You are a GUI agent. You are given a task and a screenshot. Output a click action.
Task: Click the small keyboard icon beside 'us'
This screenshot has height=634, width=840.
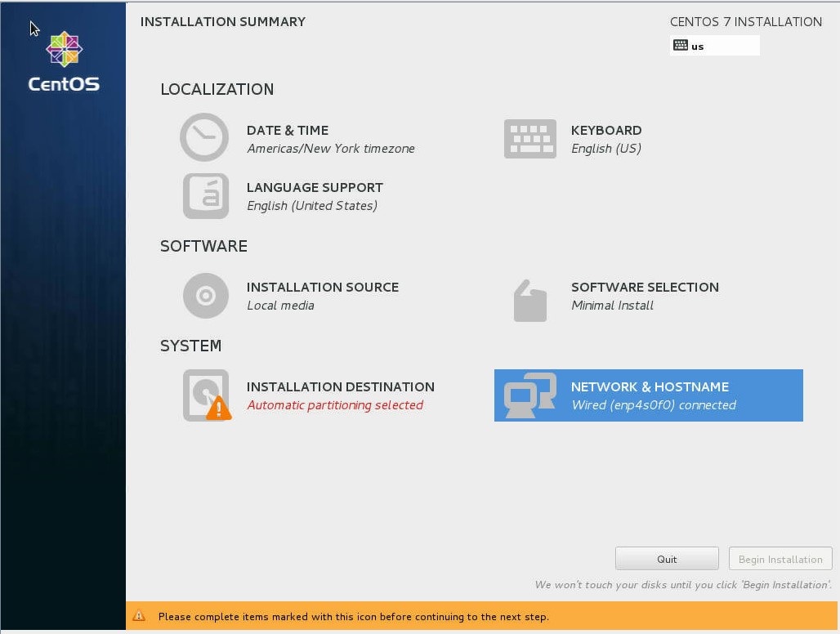(x=681, y=46)
